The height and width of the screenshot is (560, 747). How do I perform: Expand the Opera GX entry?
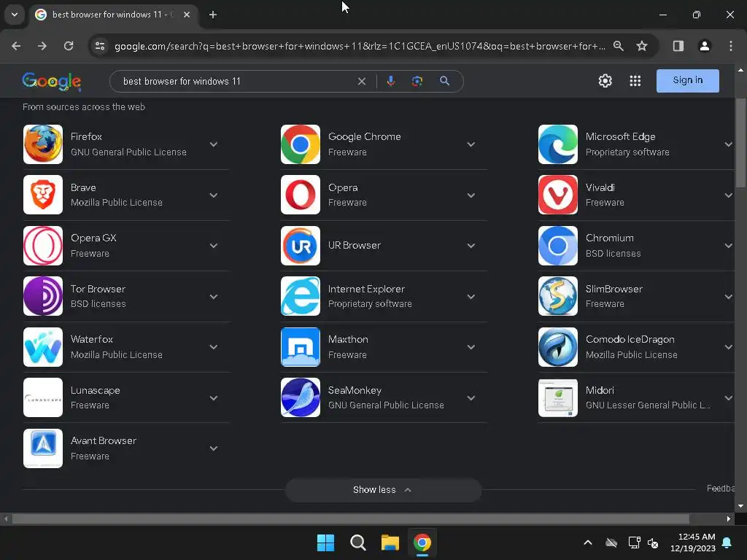pyautogui.click(x=214, y=246)
